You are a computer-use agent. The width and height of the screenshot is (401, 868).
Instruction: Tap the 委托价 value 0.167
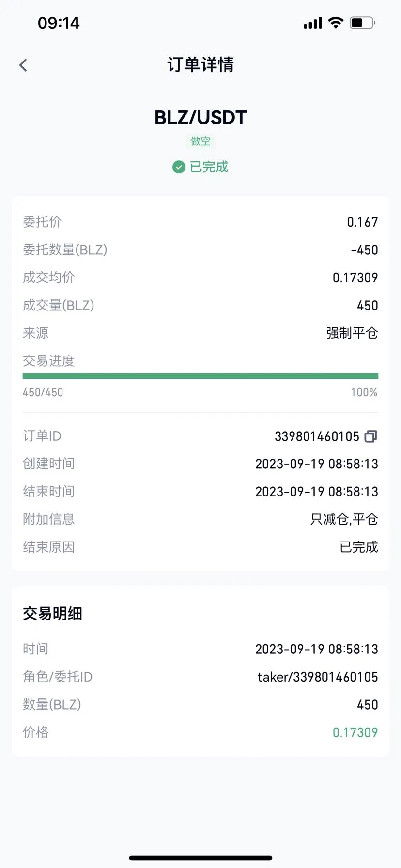(x=362, y=222)
